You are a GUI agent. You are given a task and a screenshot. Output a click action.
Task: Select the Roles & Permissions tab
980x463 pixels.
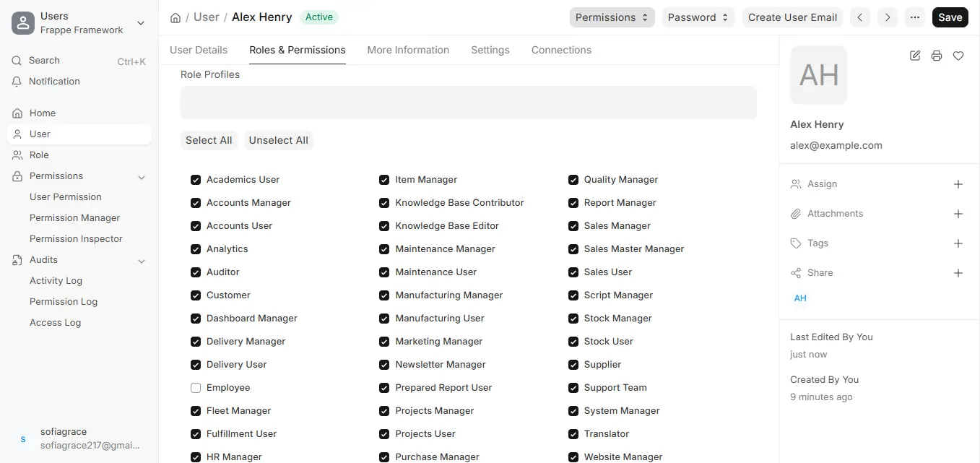point(298,50)
